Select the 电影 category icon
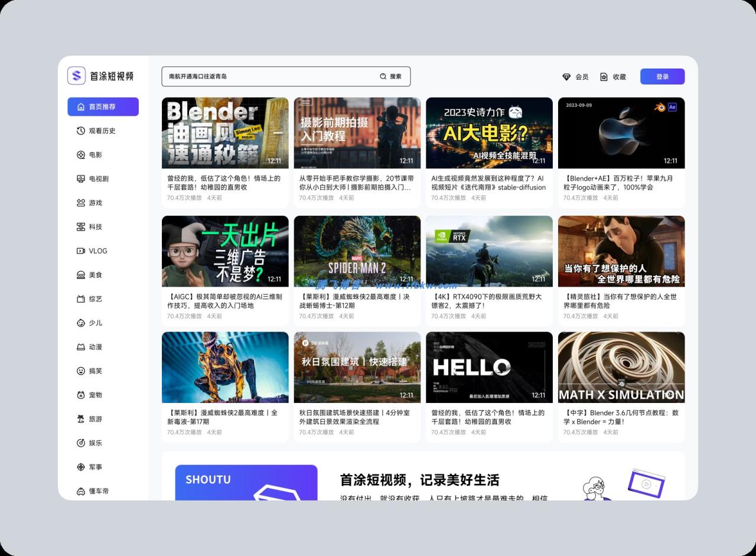This screenshot has width=756, height=556. pos(80,155)
